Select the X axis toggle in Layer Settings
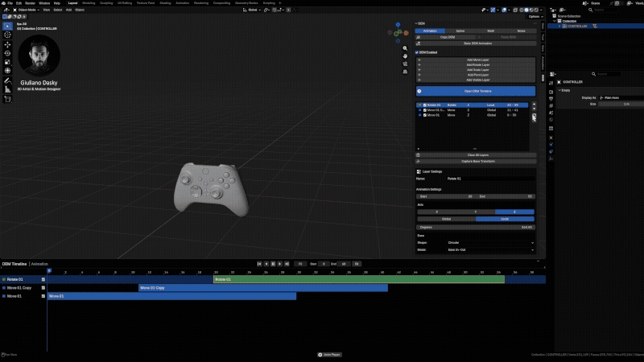Viewport: 644px width, 362px height. tap(436, 212)
